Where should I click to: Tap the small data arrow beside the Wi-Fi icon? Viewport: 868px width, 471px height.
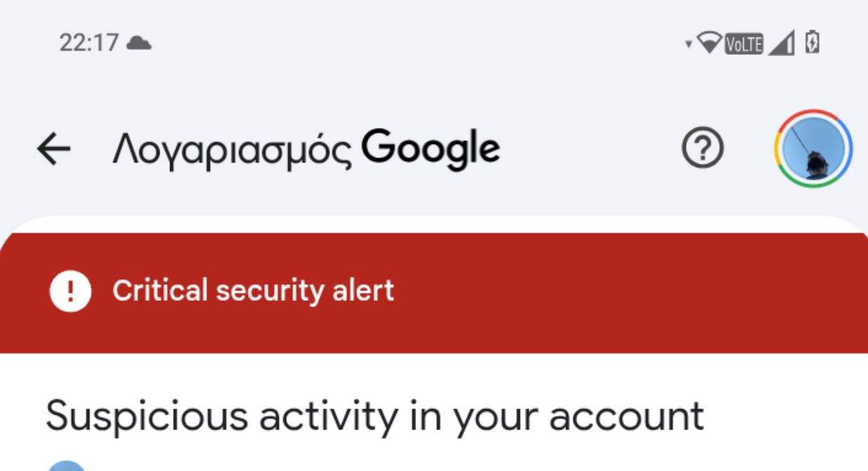click(689, 44)
